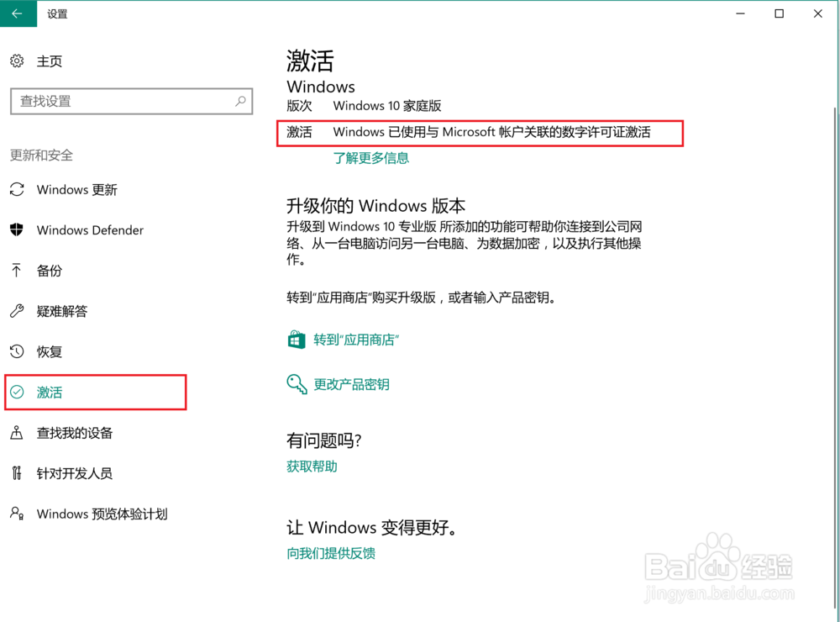This screenshot has width=840, height=622.
Task: Click the Windows 预览体验计划 person icon
Action: [x=17, y=514]
